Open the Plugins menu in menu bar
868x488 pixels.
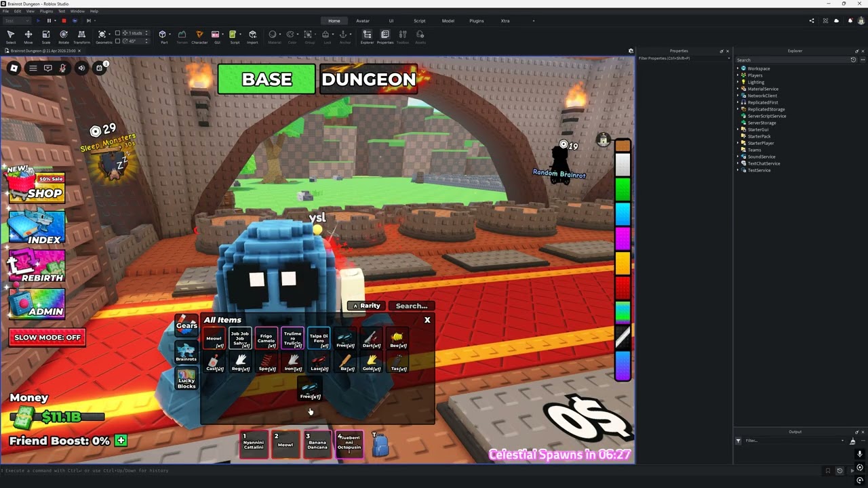pyautogui.click(x=46, y=12)
